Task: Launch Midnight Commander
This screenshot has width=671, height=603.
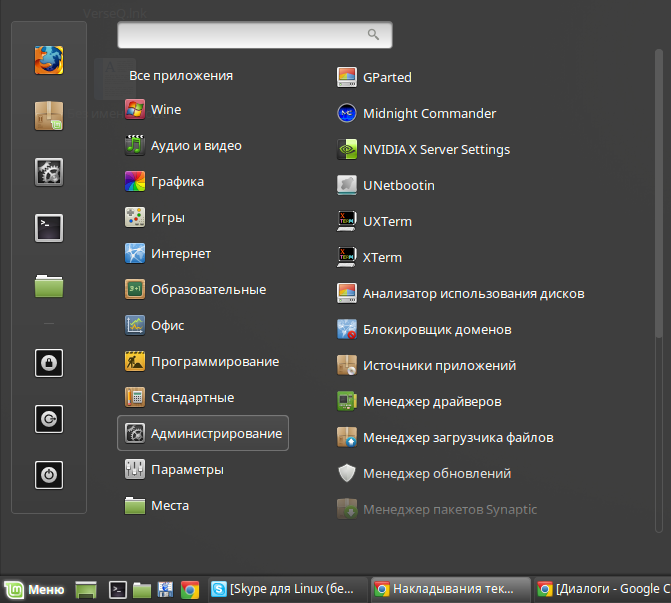Action: click(416, 113)
